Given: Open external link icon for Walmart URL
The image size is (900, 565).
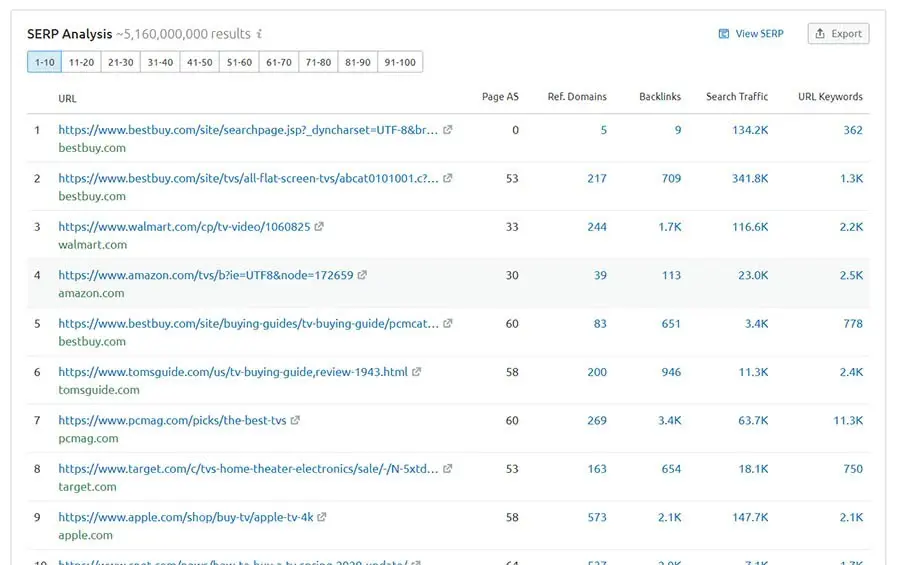Looking at the screenshot, I should (x=319, y=227).
